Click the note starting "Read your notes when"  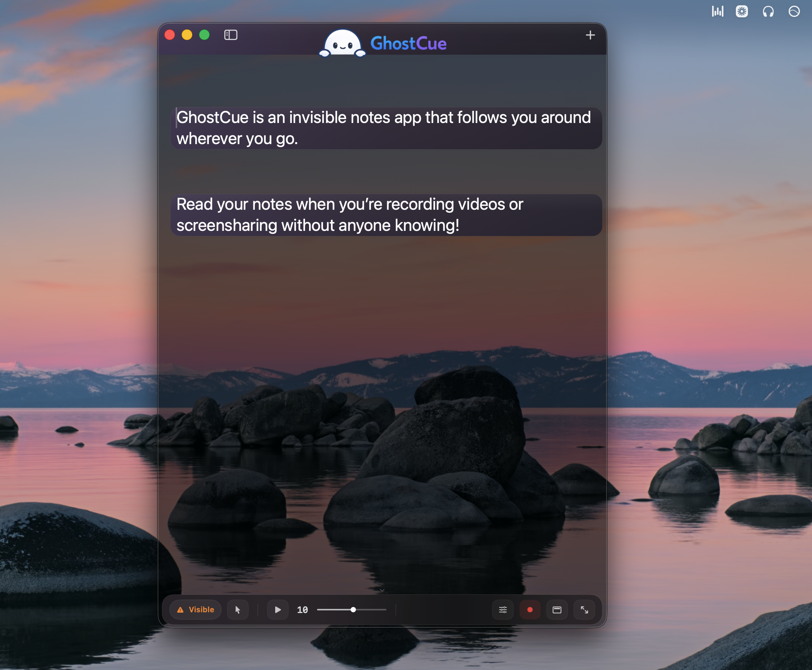coord(386,215)
